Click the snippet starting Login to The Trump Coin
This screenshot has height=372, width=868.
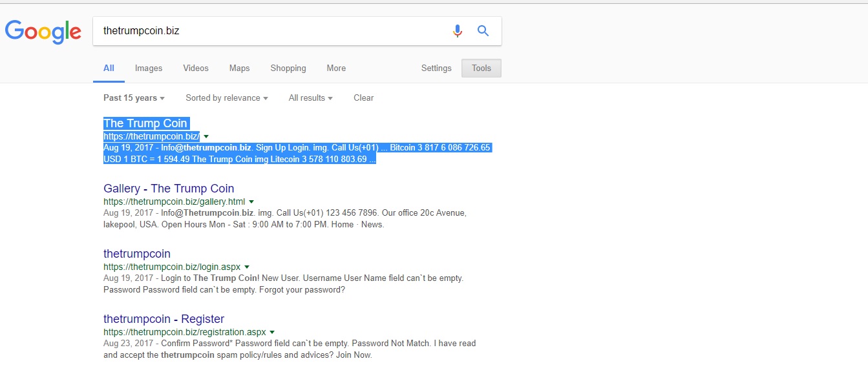pyautogui.click(x=284, y=284)
